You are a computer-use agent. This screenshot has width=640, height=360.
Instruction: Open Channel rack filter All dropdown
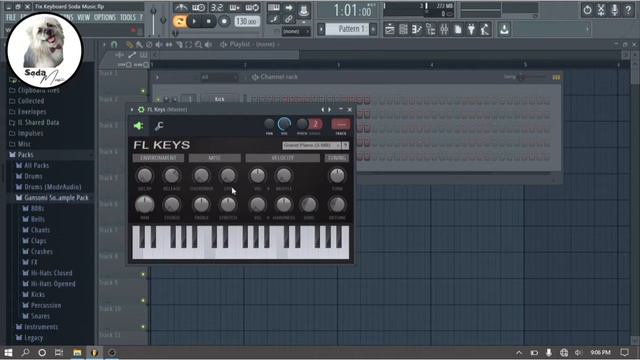coord(219,77)
